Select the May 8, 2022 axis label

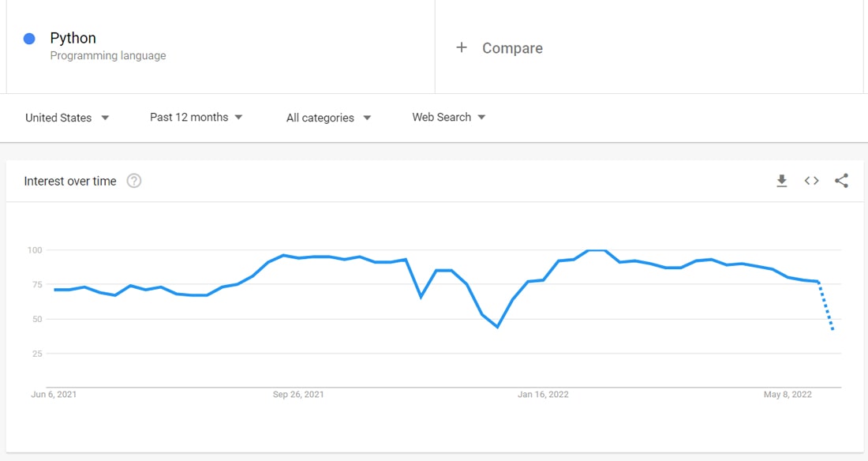coord(788,395)
